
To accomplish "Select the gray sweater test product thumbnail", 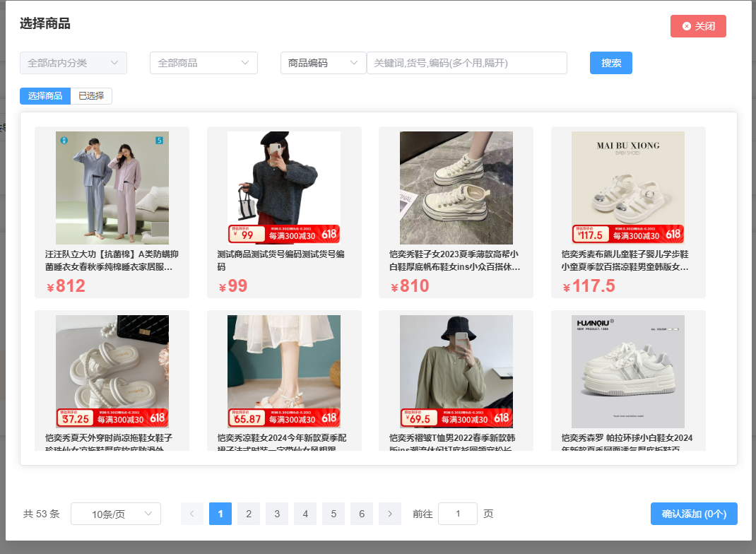I will pos(284,188).
